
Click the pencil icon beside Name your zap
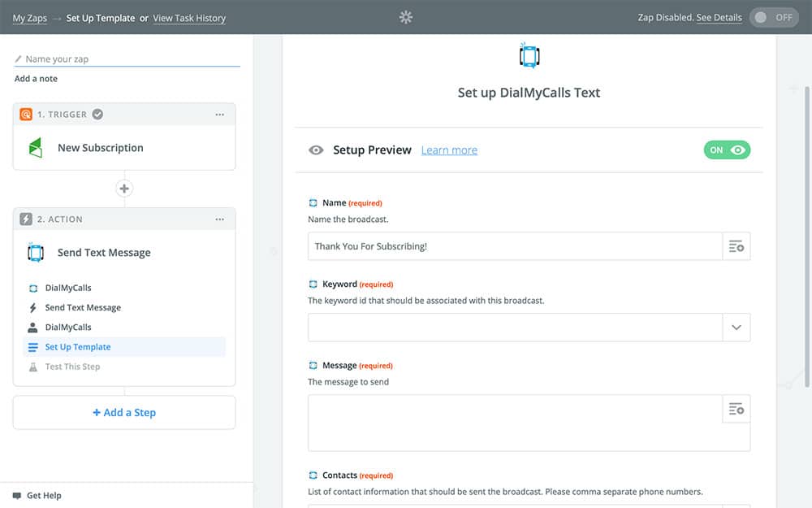(x=19, y=59)
